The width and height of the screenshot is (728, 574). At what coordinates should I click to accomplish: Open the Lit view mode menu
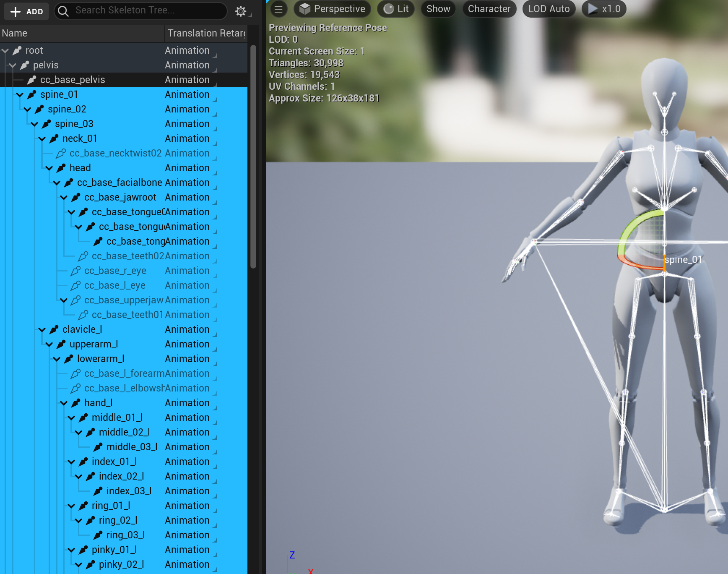click(x=396, y=9)
